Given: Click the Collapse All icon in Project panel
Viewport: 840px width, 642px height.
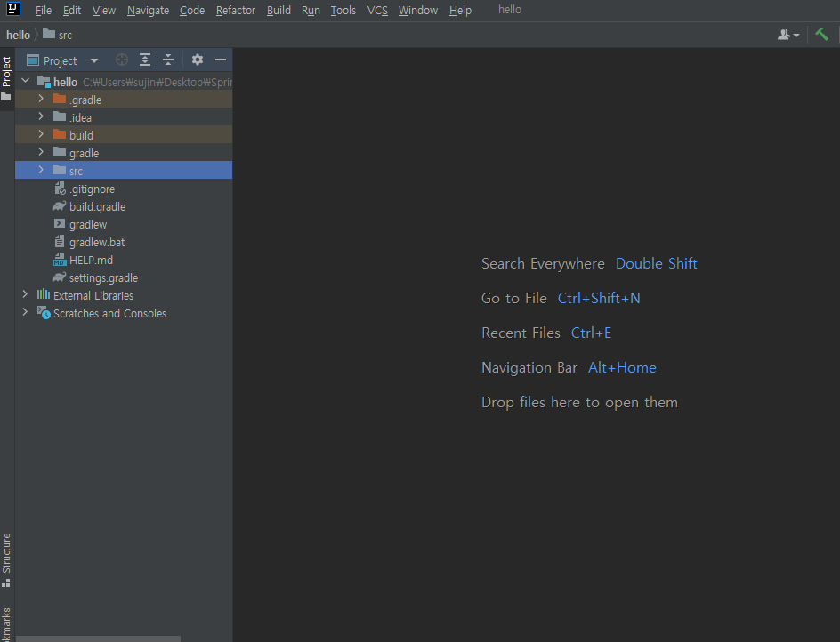Looking at the screenshot, I should tap(168, 60).
